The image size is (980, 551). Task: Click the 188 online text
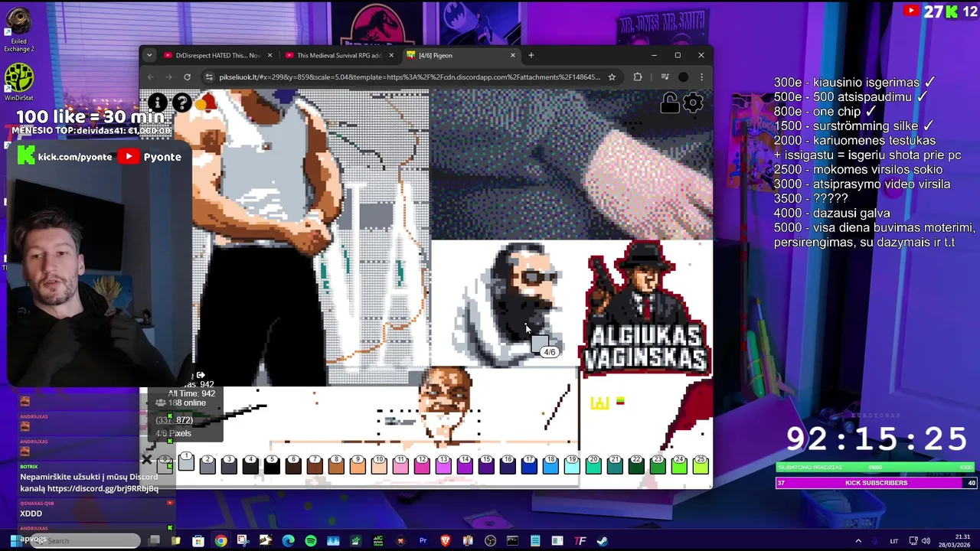(x=186, y=403)
